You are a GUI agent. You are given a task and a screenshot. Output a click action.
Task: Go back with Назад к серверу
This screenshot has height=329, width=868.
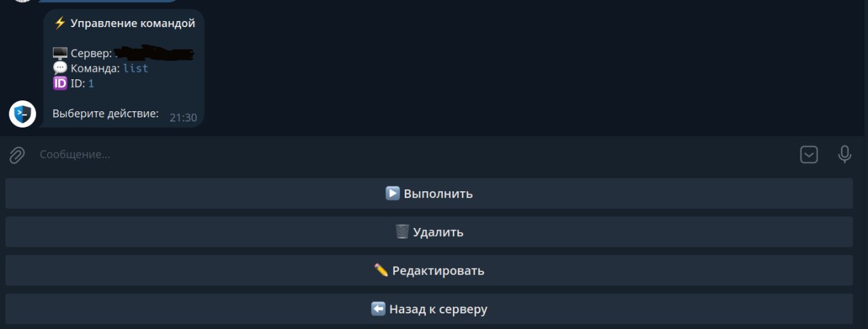[x=429, y=309]
